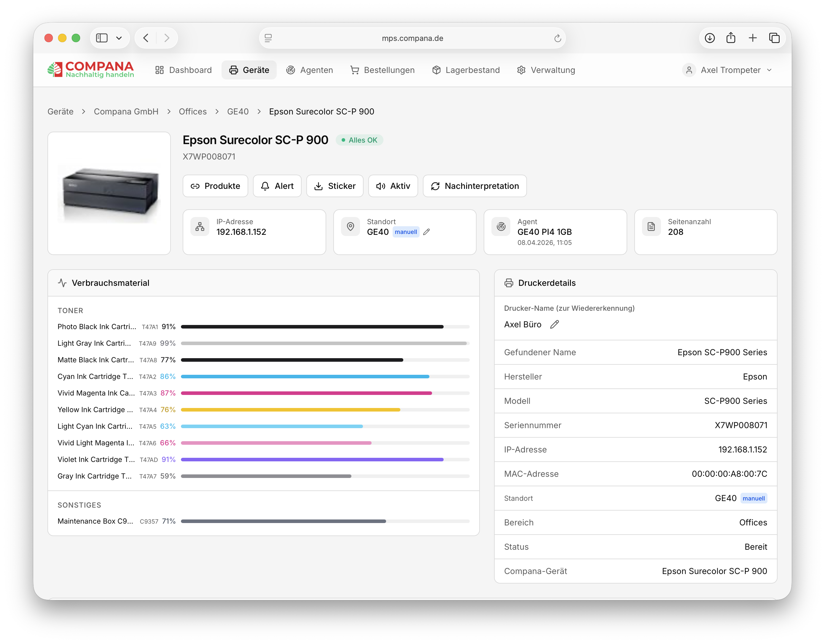Click the Alert bell button
Viewport: 825px width, 644px height.
(x=277, y=186)
